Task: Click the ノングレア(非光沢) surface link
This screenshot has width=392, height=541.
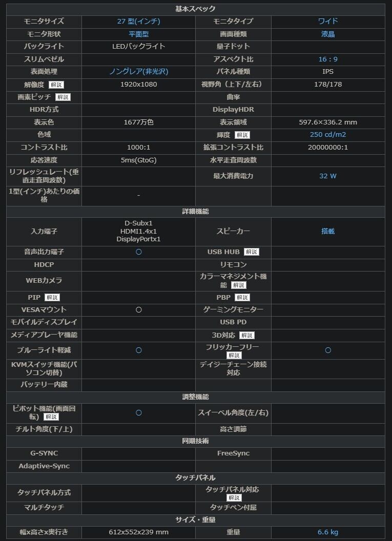Action: [138, 72]
